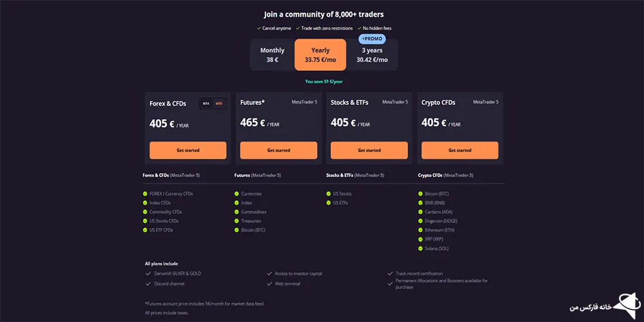
Task: Select the Monthly 38 € billing tab
Action: pos(272,55)
